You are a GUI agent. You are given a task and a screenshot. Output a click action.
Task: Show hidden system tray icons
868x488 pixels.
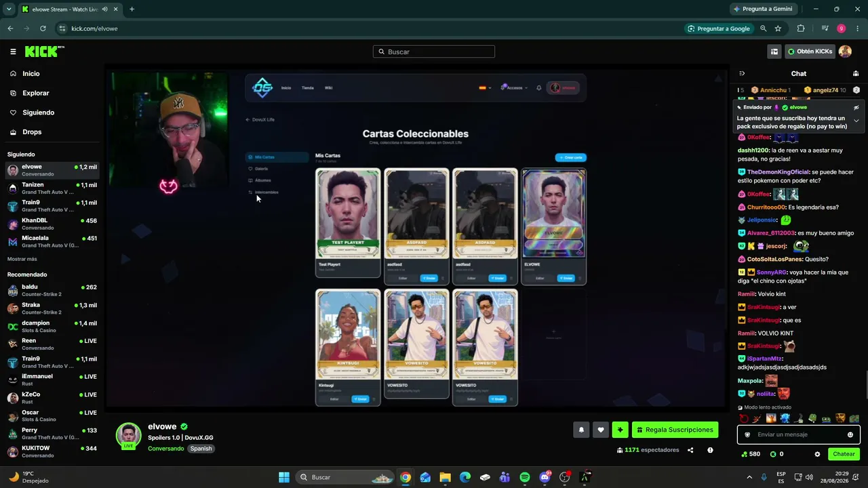click(749, 477)
